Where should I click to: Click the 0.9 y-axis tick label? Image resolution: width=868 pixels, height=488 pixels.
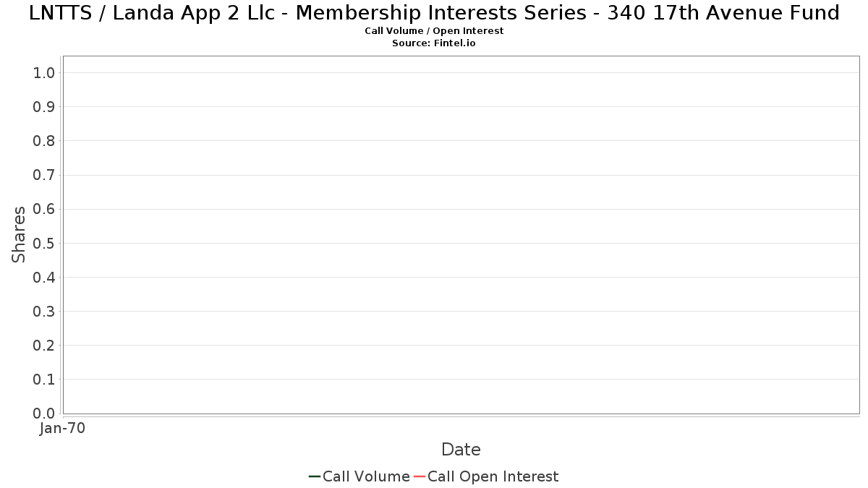(44, 107)
